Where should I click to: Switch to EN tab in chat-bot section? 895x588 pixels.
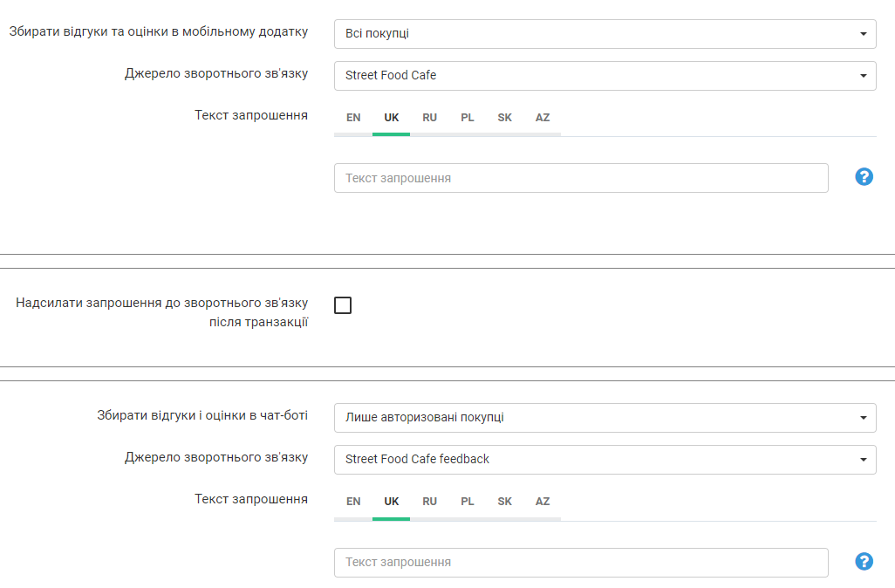353,502
